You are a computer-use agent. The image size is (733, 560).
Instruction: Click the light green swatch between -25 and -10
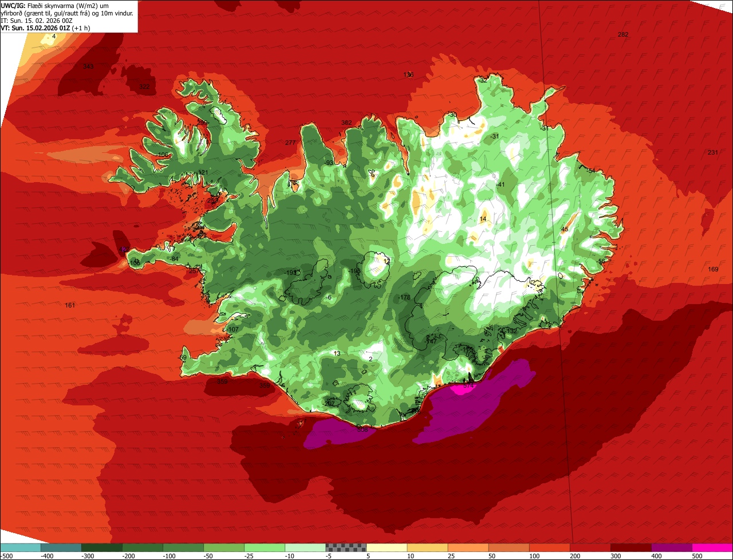pos(264,547)
